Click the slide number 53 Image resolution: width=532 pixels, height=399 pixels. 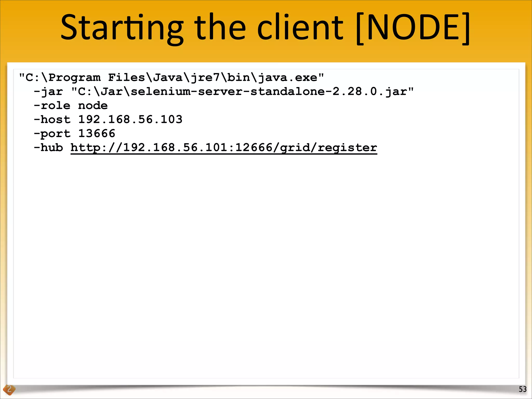[x=523, y=389]
